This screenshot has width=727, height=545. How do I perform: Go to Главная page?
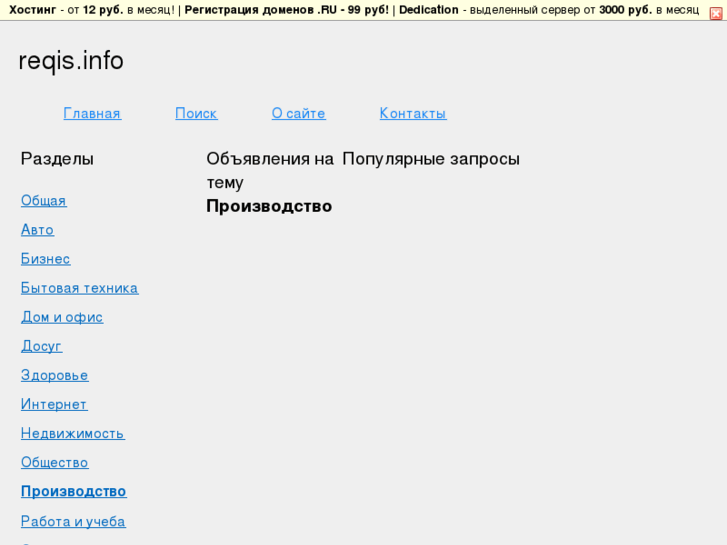pos(92,113)
